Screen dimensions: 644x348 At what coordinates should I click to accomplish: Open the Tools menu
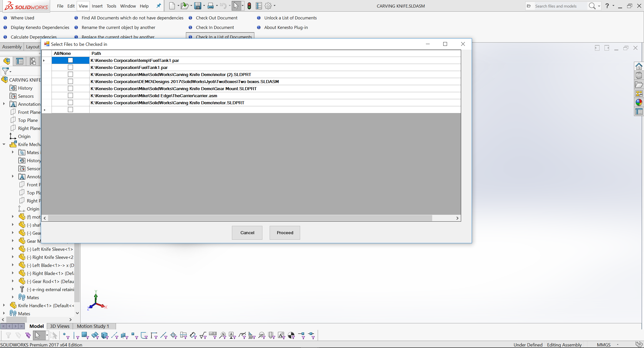[x=111, y=6]
